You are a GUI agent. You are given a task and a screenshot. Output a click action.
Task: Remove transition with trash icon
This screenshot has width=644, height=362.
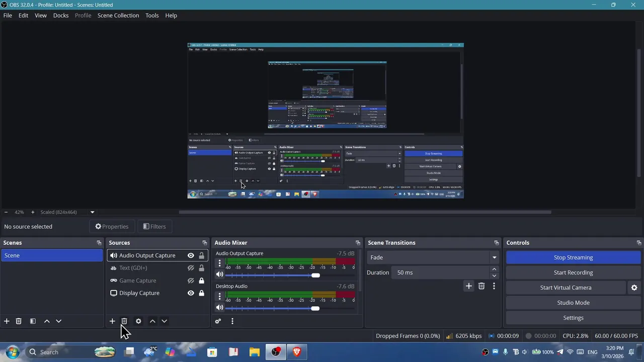pos(481,286)
